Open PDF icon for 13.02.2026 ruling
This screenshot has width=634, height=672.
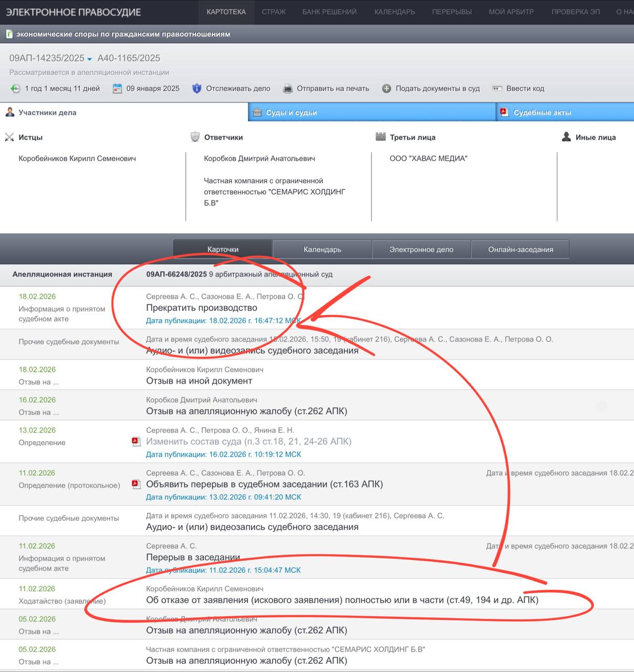tap(136, 442)
